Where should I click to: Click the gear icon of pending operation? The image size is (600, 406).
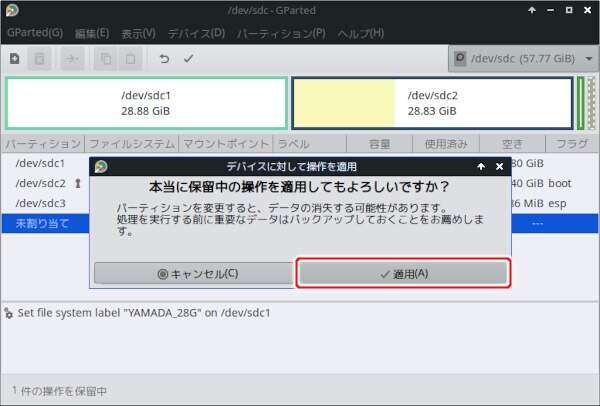8,313
